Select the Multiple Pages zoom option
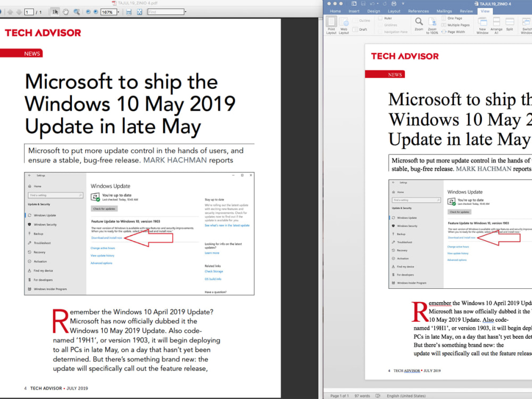The width and height of the screenshot is (532, 399). point(456,25)
